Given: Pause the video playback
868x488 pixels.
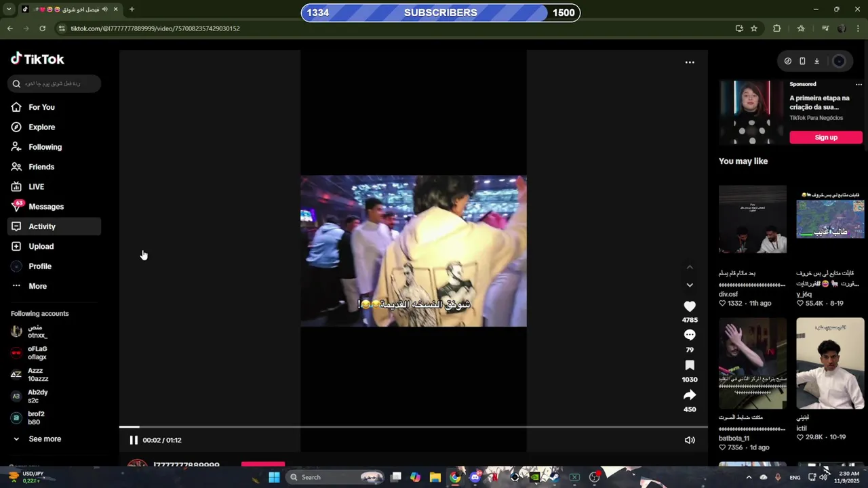Looking at the screenshot, I should tap(134, 440).
